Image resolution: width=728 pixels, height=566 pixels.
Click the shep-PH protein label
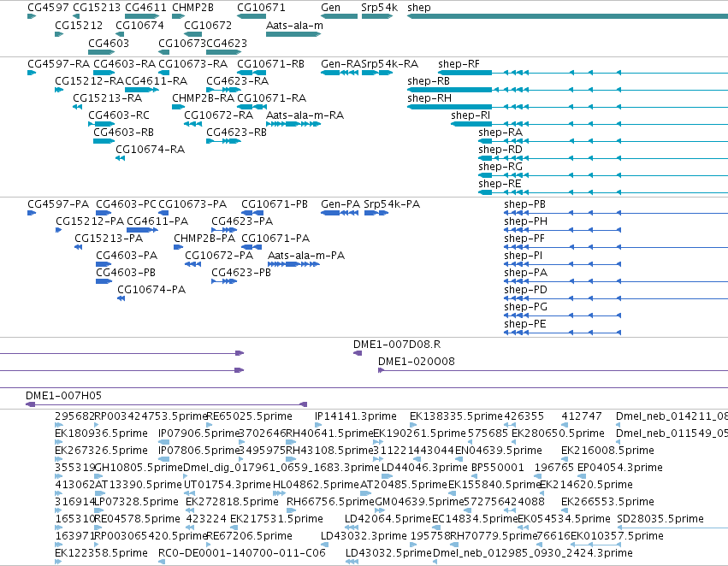pos(525,221)
